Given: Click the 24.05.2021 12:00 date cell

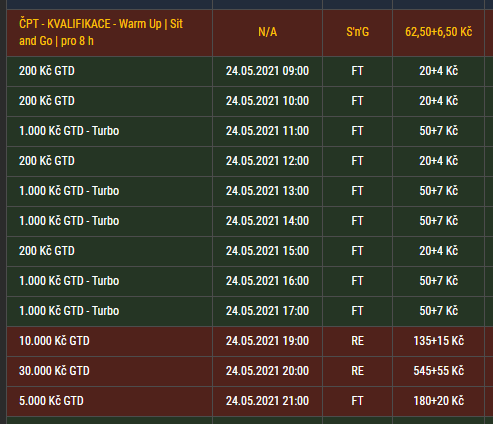Looking at the screenshot, I should pyautogui.click(x=267, y=161).
